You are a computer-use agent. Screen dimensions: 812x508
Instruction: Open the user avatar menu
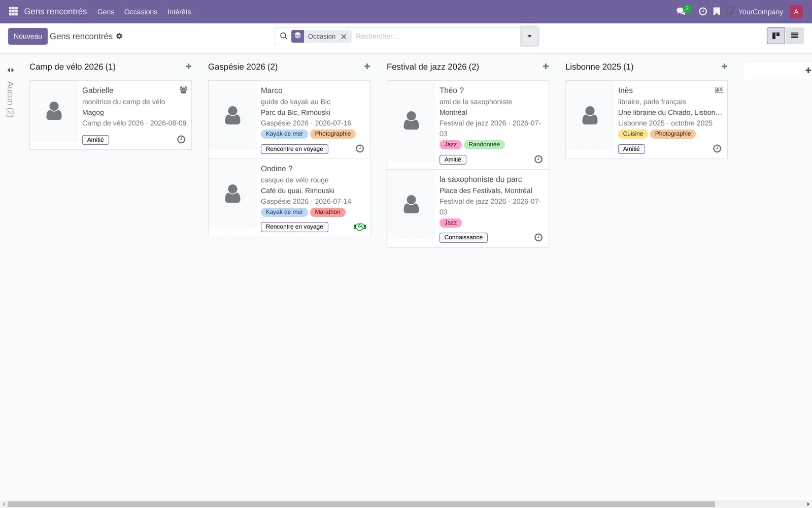click(x=796, y=12)
